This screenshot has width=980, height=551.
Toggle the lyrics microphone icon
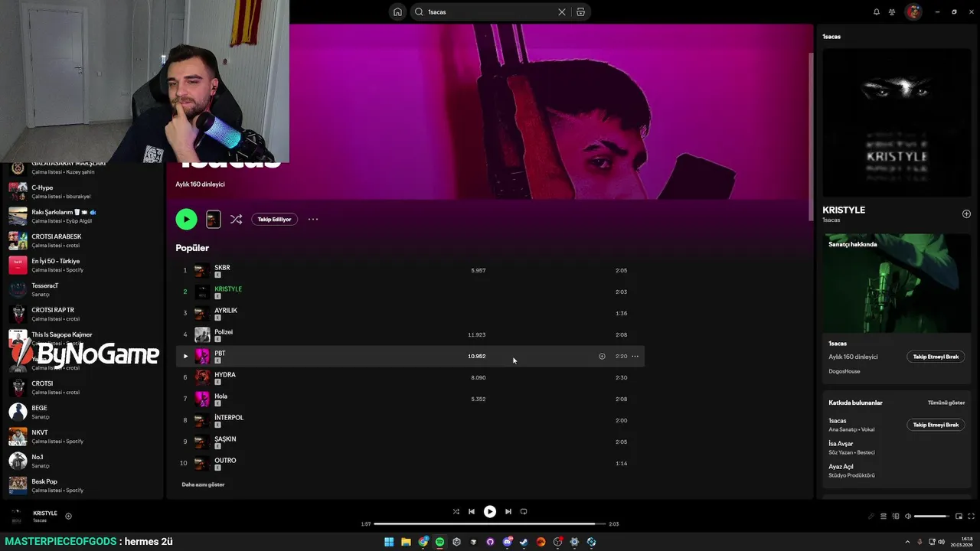871,517
